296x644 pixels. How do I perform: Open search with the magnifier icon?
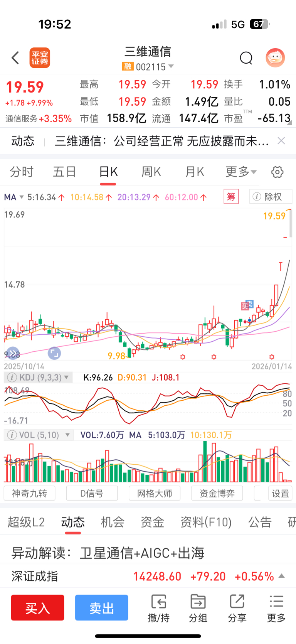coord(246,58)
